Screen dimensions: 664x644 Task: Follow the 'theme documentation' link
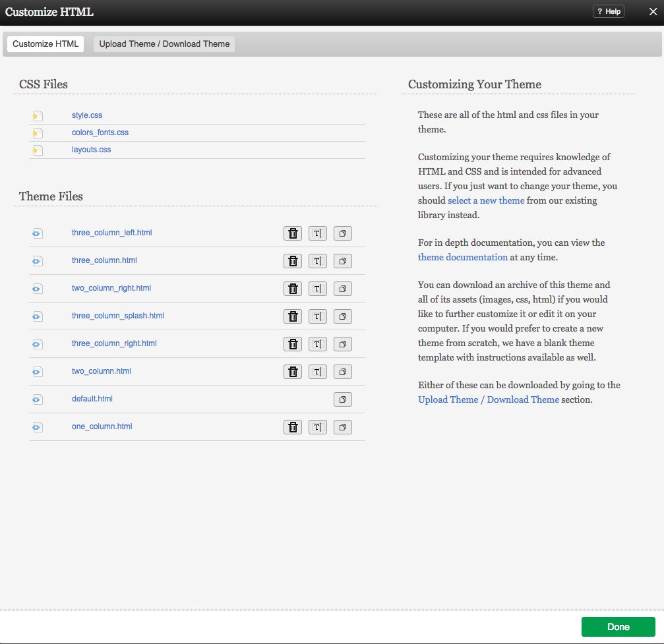point(462,257)
